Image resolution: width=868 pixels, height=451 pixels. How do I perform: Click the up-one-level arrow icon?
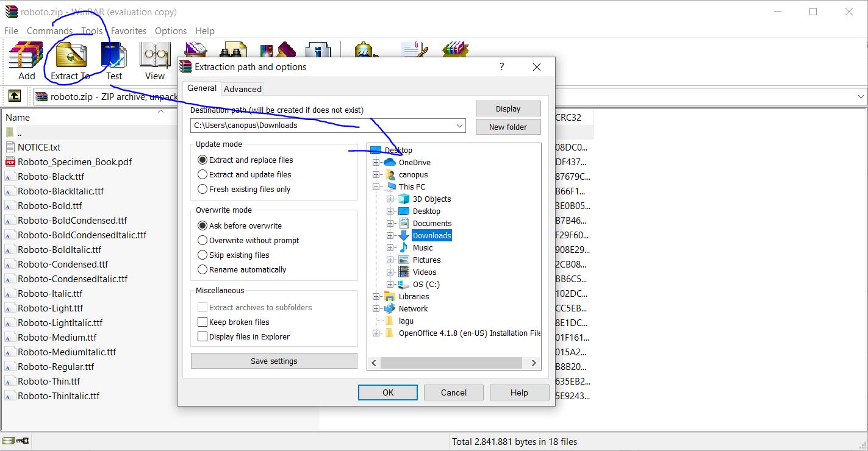click(15, 96)
